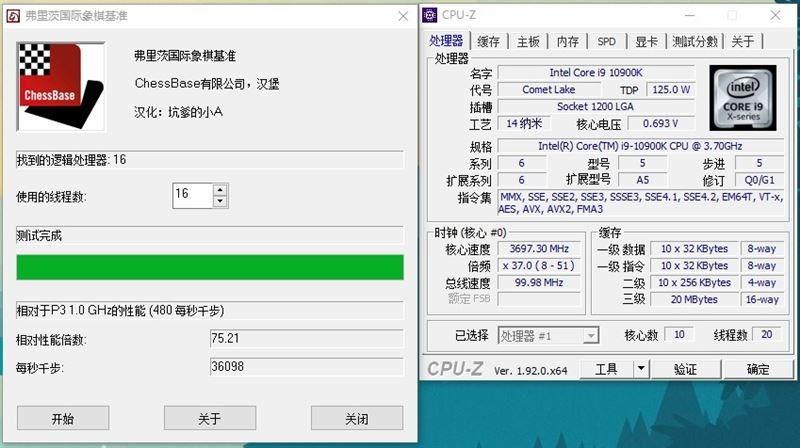Click the instruction set list field
The width and height of the screenshot is (800, 448).
640,203
